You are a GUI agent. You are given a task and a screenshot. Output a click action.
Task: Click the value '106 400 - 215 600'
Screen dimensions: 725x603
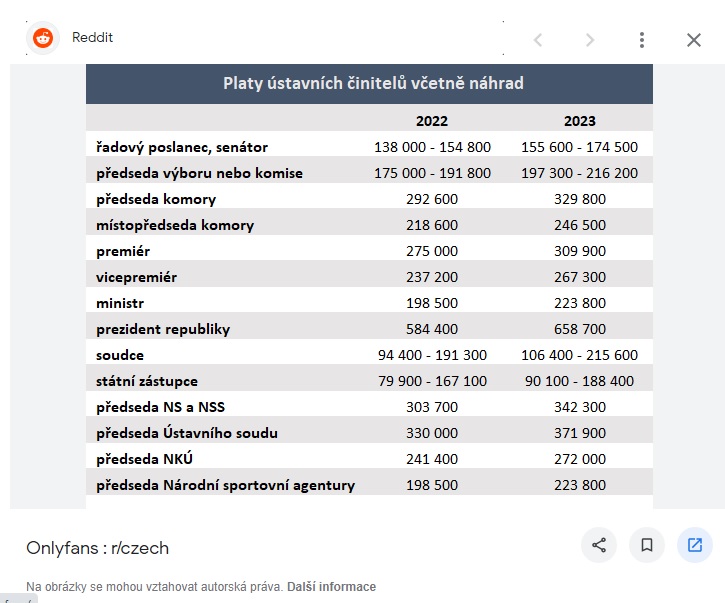coord(579,355)
